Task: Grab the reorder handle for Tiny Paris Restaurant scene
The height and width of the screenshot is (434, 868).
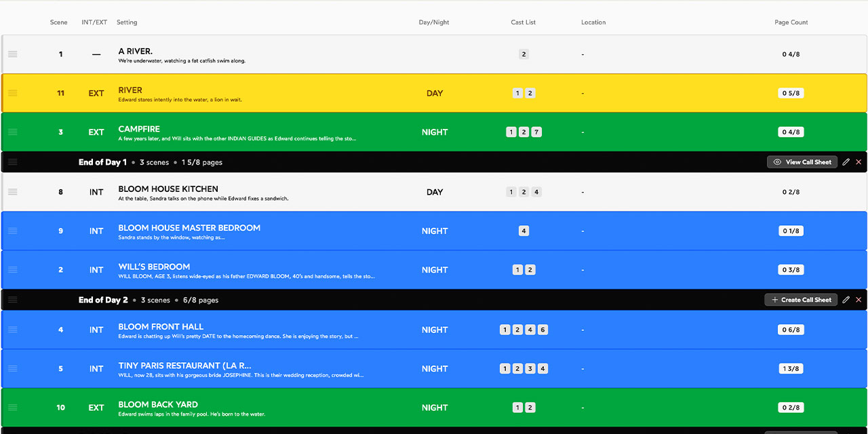Action: point(12,369)
